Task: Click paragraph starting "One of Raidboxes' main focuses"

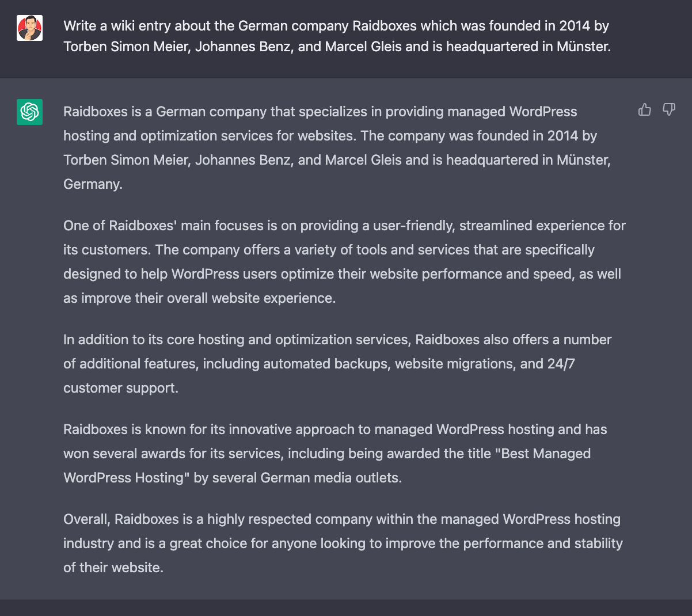Action: pos(344,262)
